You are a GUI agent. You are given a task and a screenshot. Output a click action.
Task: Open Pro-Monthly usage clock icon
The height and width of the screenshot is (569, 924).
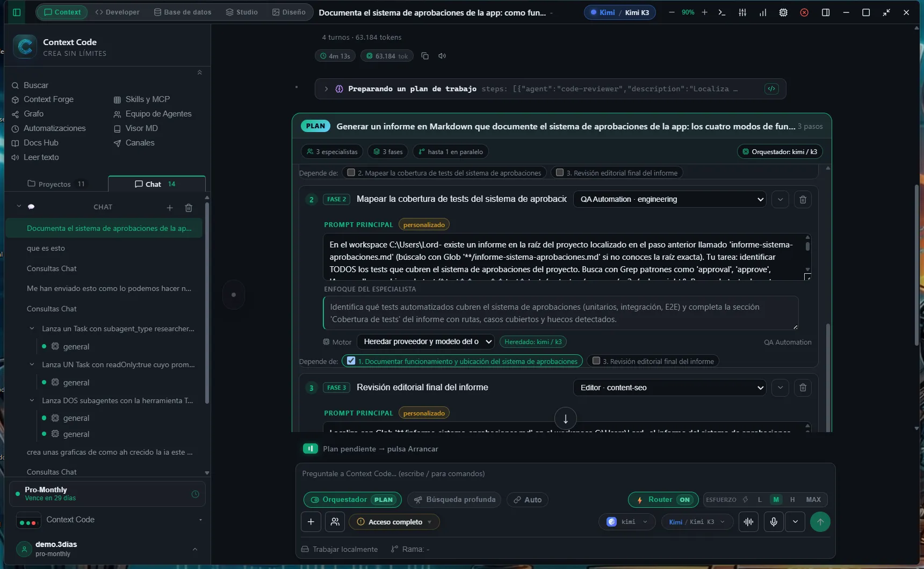(x=195, y=494)
